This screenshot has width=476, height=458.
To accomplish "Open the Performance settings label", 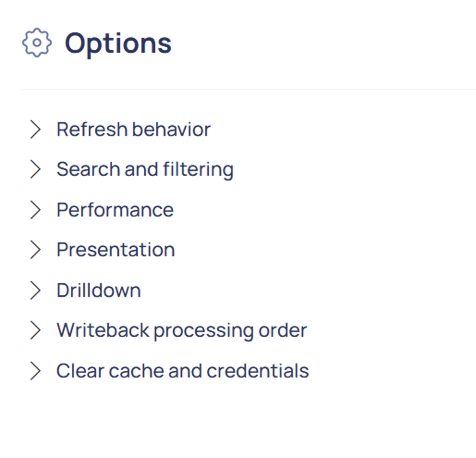I will tap(115, 210).
